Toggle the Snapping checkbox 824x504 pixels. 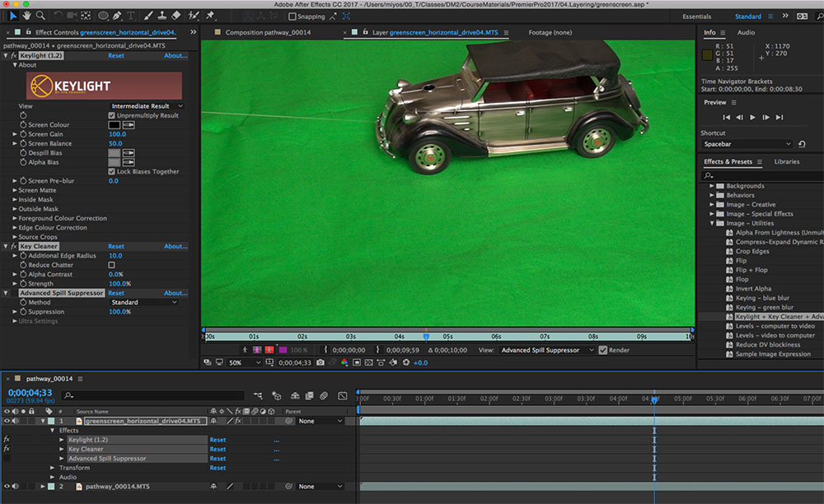(x=293, y=16)
